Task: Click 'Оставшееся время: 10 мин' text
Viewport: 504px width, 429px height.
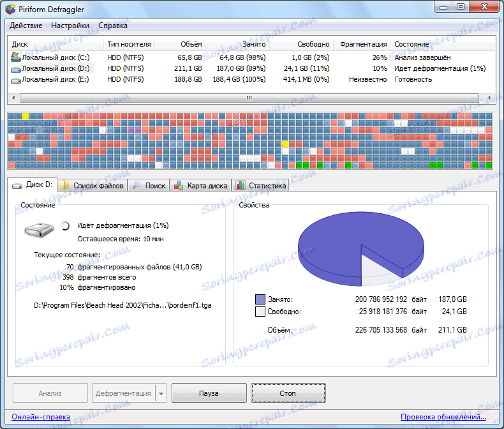Action: pyautogui.click(x=121, y=239)
